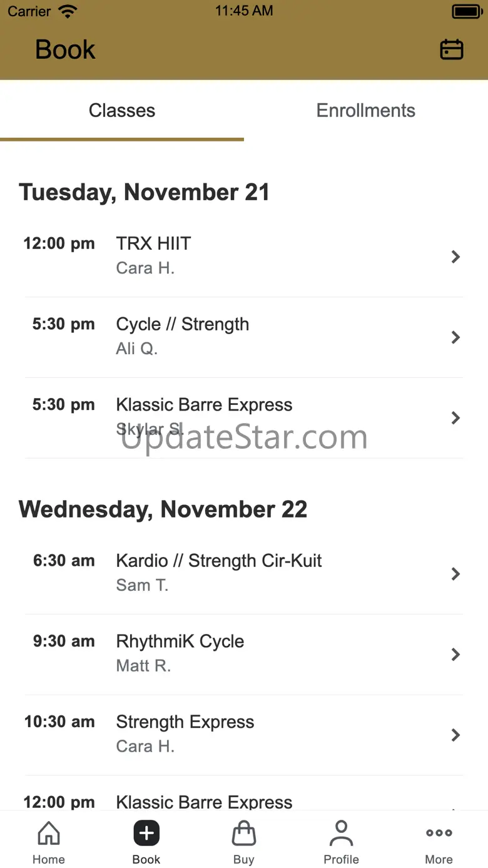Open the Profile person icon
The width and height of the screenshot is (488, 868).
pyautogui.click(x=341, y=833)
